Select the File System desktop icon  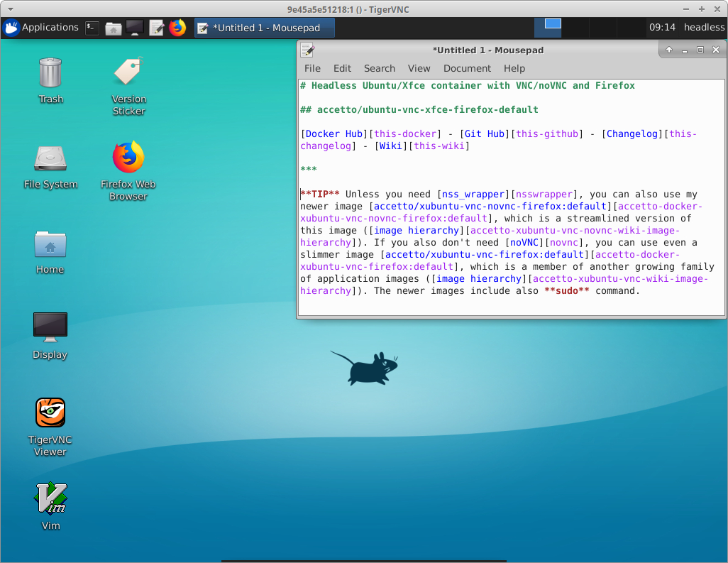click(x=50, y=168)
